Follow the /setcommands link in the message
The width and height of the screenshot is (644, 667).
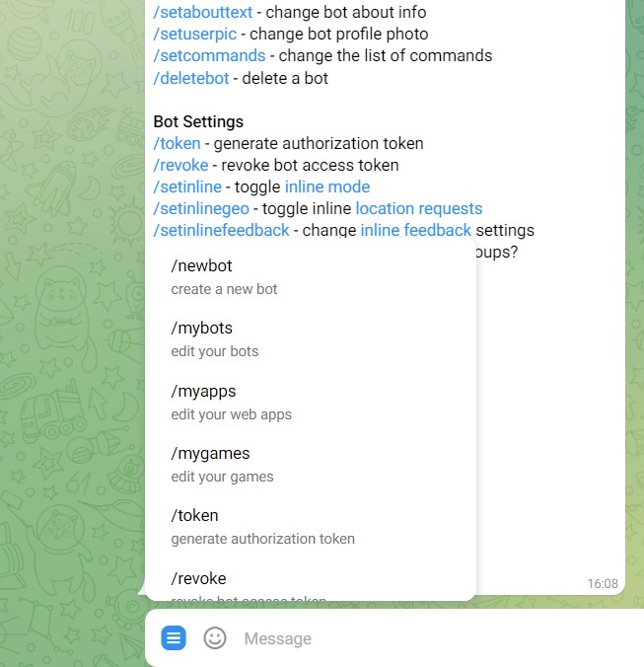(209, 55)
